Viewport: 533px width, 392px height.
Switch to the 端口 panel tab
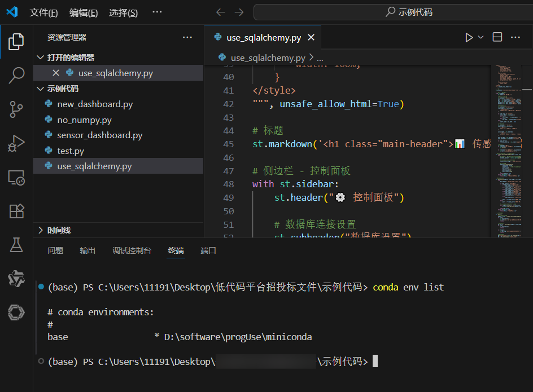[x=208, y=250]
